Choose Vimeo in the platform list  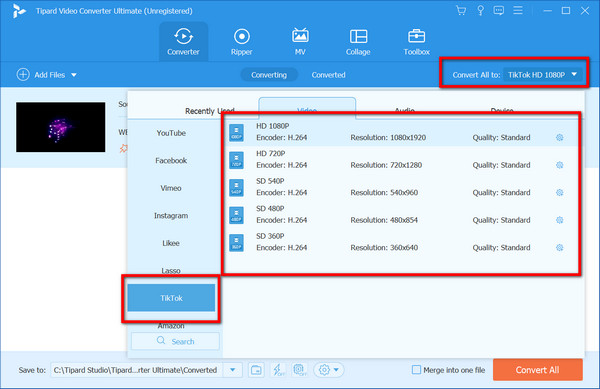[171, 188]
